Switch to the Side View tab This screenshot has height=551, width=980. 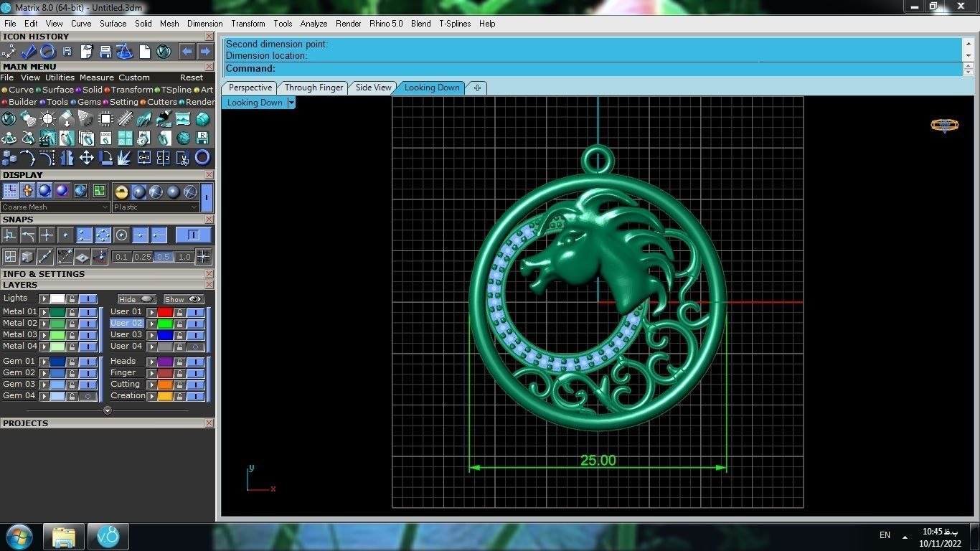pyautogui.click(x=374, y=88)
